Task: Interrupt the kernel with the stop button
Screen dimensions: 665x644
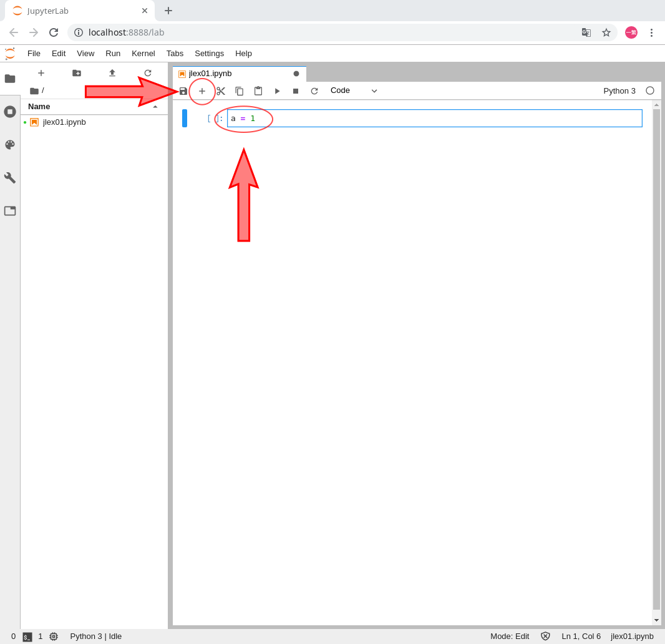Action: click(296, 91)
